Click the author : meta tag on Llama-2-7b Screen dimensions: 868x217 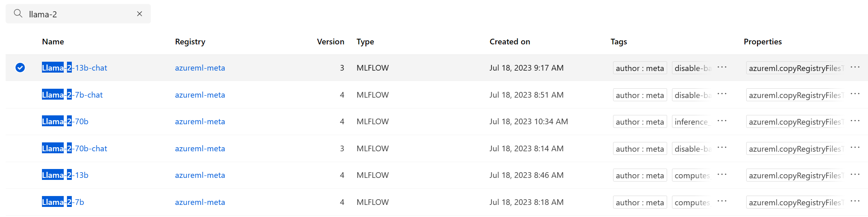point(640,202)
